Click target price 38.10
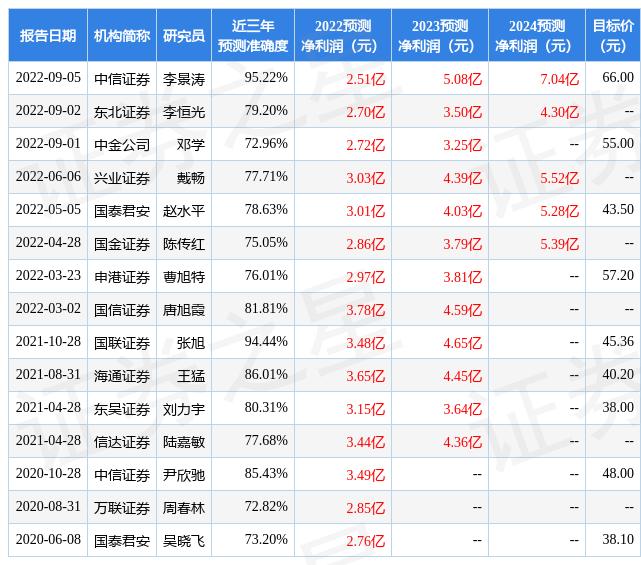 point(618,540)
